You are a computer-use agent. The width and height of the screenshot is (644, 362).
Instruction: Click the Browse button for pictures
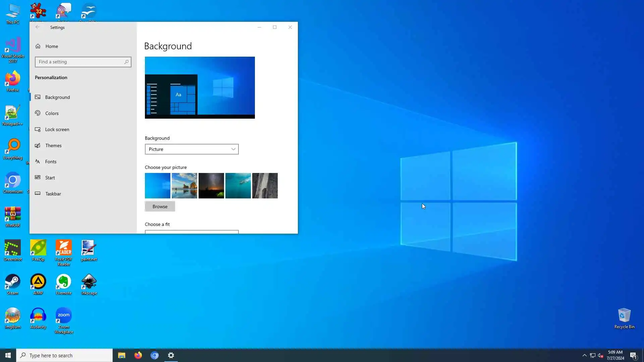(160, 206)
